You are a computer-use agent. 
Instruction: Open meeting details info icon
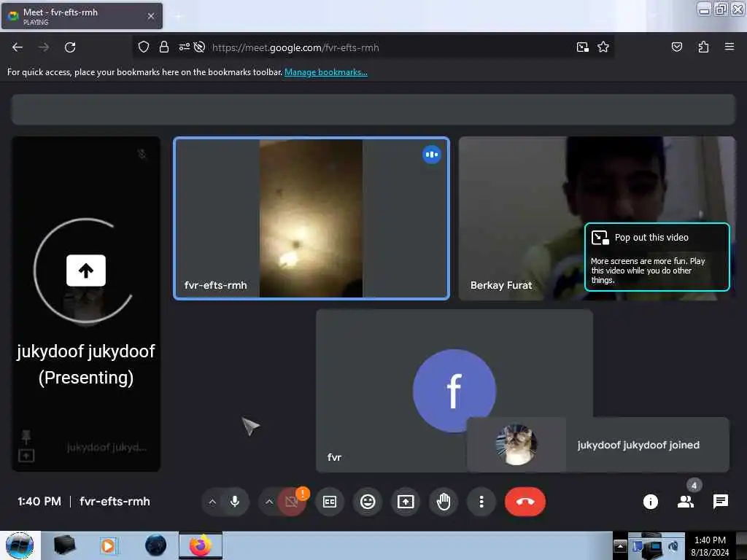tap(650, 502)
